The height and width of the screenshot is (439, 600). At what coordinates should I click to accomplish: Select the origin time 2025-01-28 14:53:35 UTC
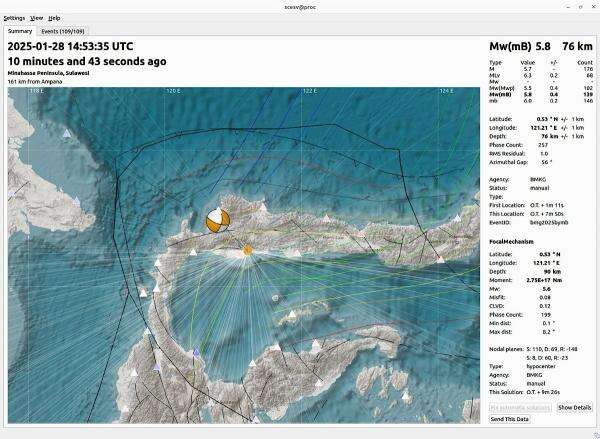(x=70, y=46)
